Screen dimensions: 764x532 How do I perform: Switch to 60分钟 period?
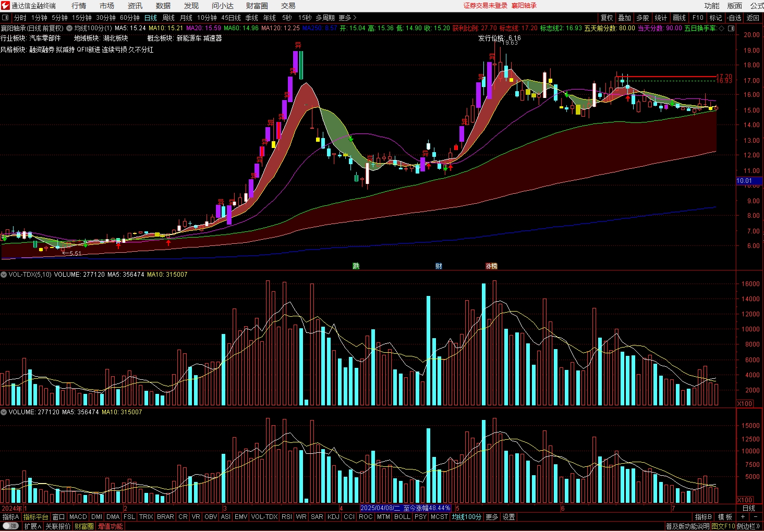click(130, 18)
